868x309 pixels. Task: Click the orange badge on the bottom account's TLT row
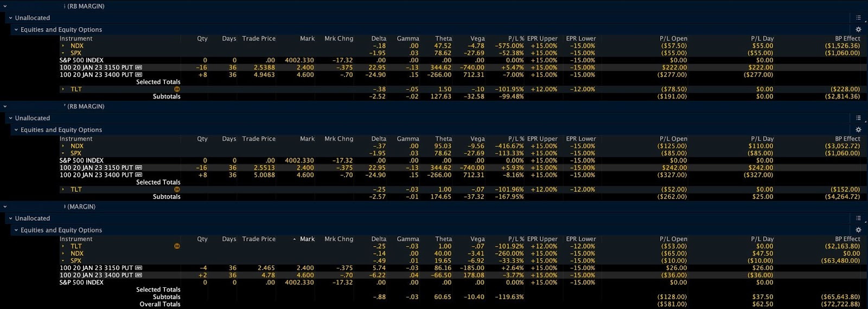[x=177, y=247]
